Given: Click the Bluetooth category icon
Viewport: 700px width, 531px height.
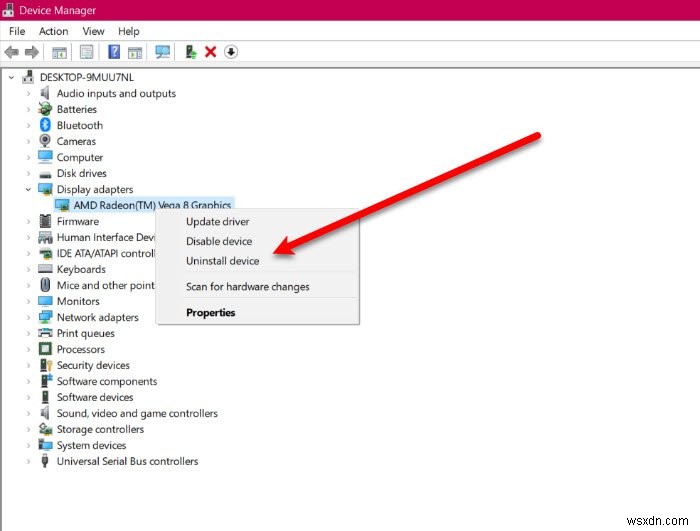Looking at the screenshot, I should pyautogui.click(x=45, y=125).
